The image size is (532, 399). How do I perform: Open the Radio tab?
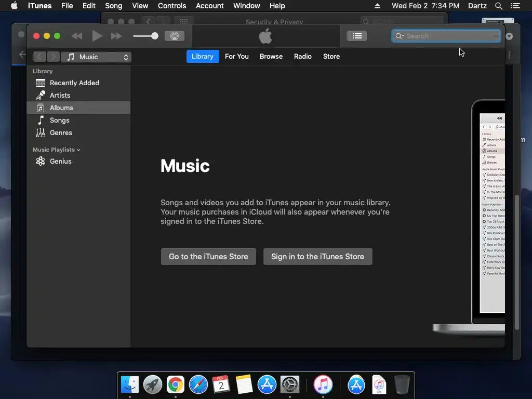click(303, 56)
